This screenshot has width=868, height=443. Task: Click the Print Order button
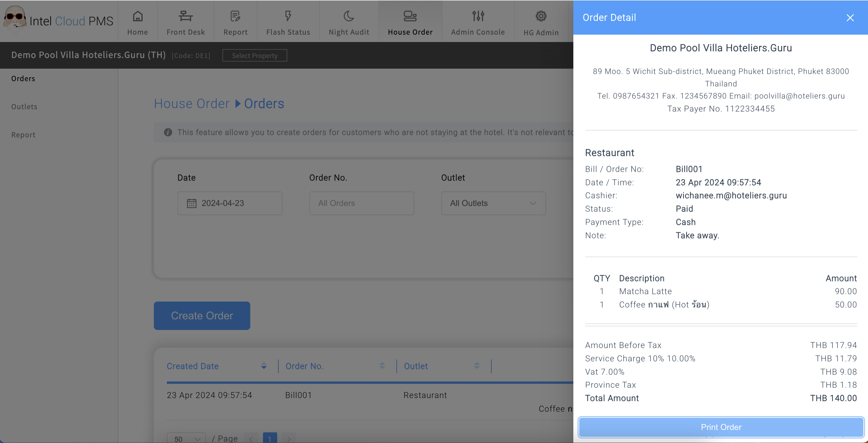tap(721, 427)
